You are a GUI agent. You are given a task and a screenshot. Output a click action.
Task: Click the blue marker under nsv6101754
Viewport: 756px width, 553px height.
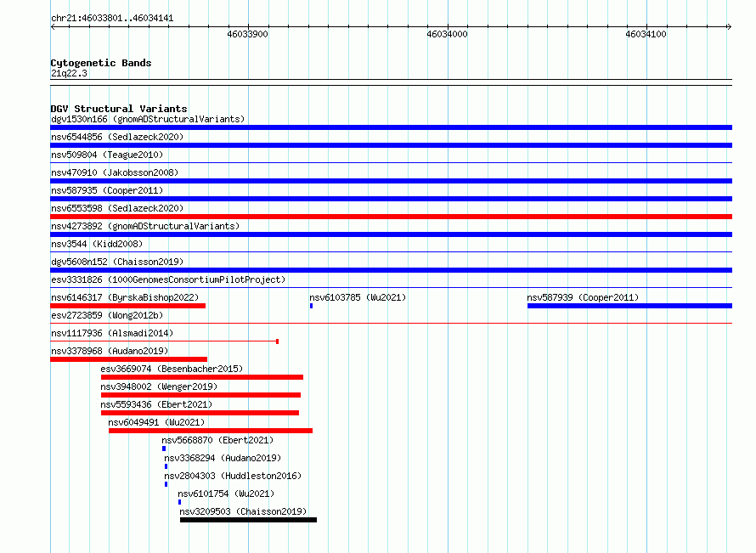[180, 502]
